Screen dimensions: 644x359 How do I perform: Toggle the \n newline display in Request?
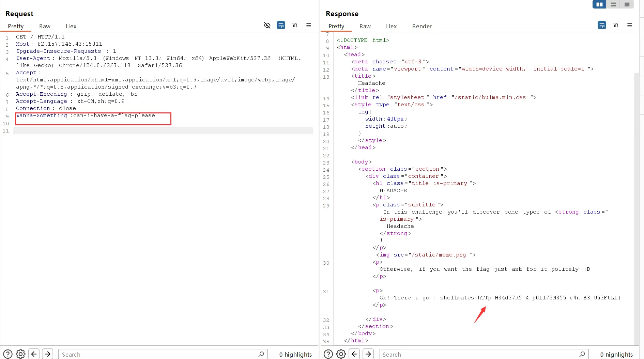(x=295, y=25)
